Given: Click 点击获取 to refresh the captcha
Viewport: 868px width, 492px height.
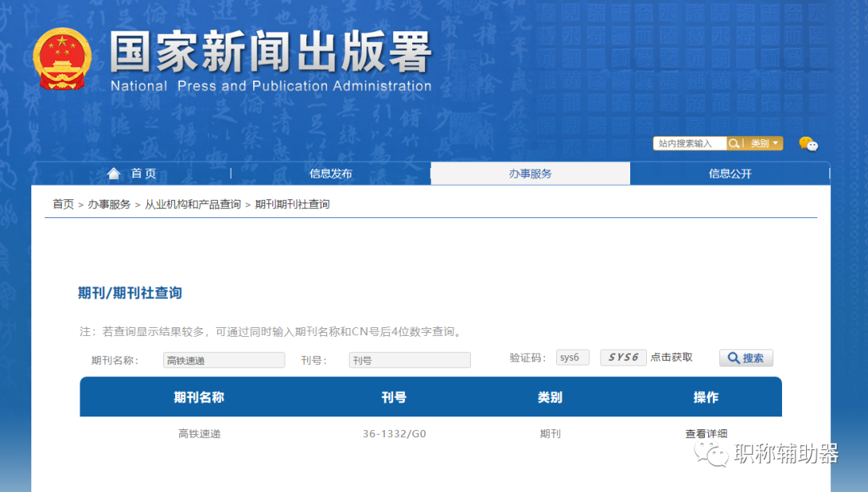Looking at the screenshot, I should [x=671, y=357].
